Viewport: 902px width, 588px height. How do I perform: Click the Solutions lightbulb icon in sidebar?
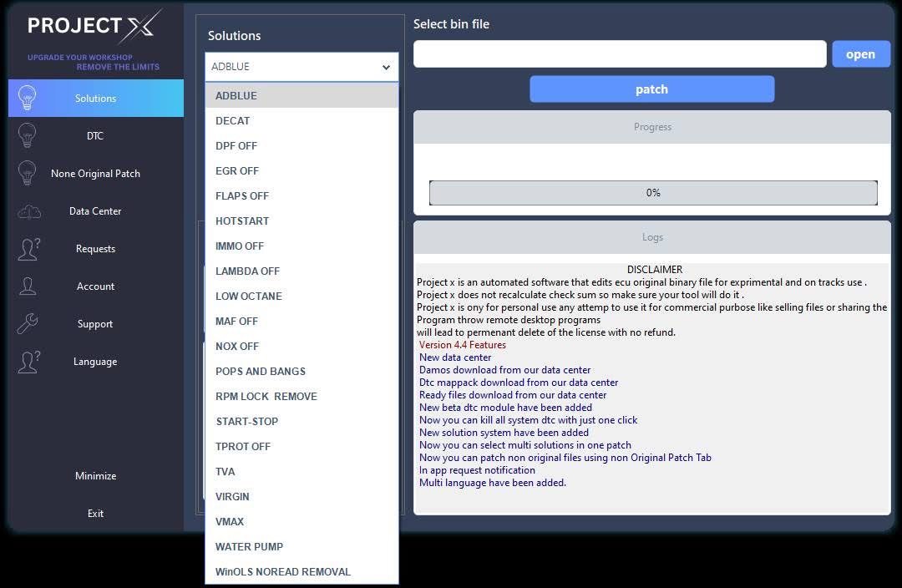pos(28,98)
